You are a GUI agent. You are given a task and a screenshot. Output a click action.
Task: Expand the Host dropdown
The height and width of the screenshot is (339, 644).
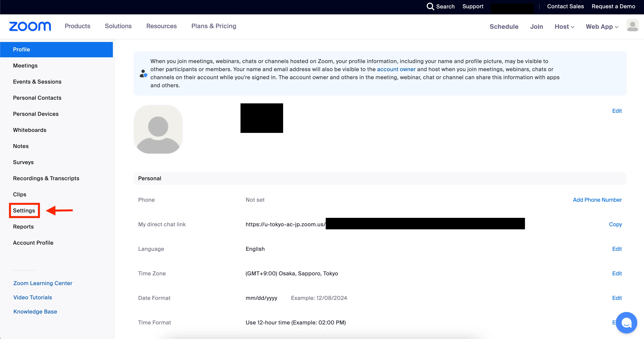coord(564,26)
